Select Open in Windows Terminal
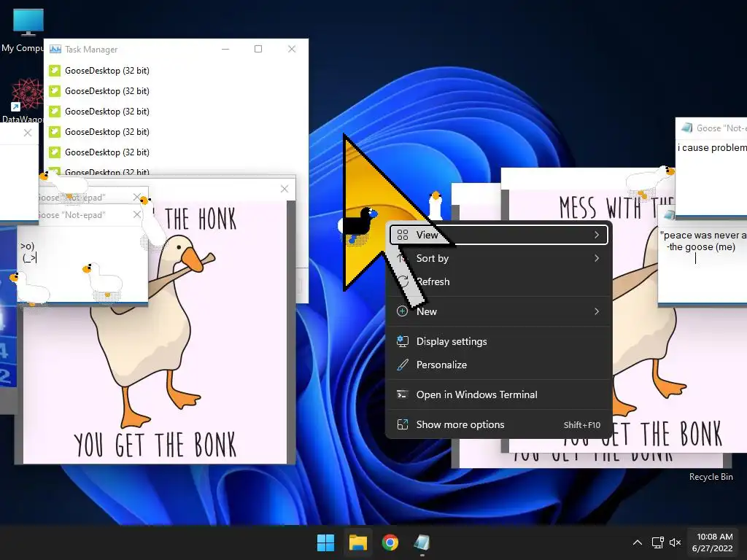 499,394
